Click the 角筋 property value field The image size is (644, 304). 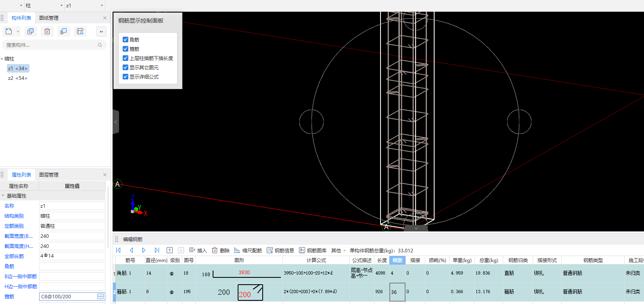click(72, 266)
